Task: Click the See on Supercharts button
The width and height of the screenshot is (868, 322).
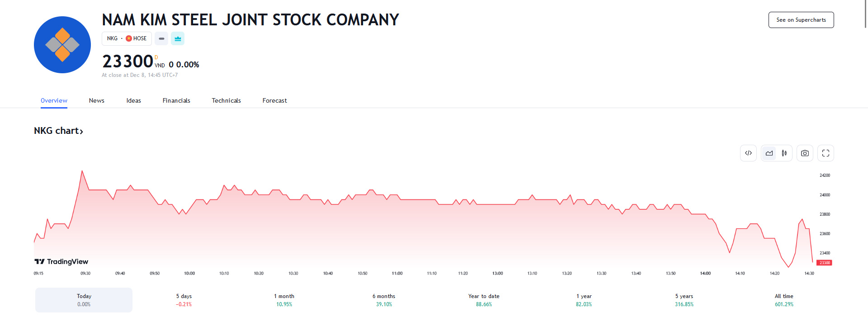Action: pyautogui.click(x=801, y=20)
